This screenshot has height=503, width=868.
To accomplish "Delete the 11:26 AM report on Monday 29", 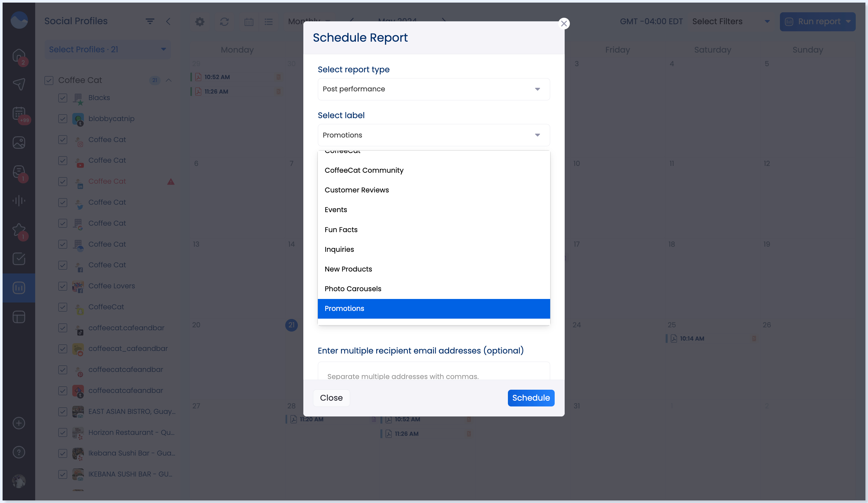I will point(278,92).
